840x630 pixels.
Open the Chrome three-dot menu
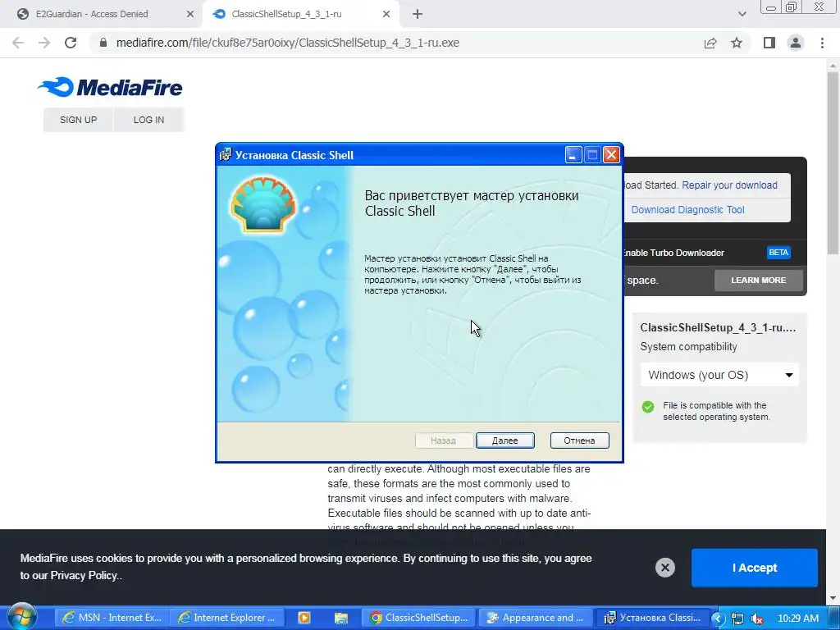(822, 43)
